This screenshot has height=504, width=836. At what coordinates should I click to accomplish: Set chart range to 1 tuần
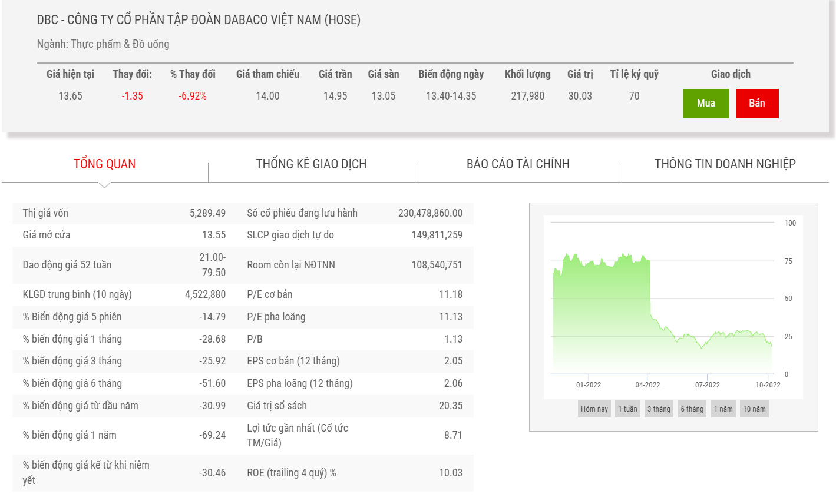[627, 409]
